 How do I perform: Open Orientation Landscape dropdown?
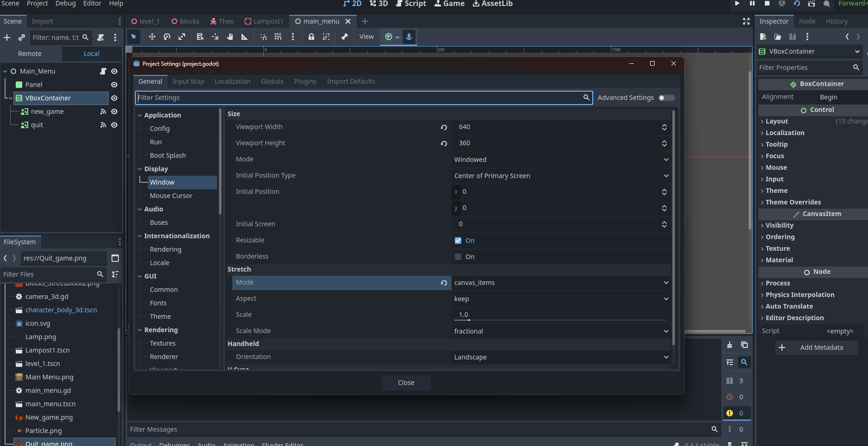[561, 357]
